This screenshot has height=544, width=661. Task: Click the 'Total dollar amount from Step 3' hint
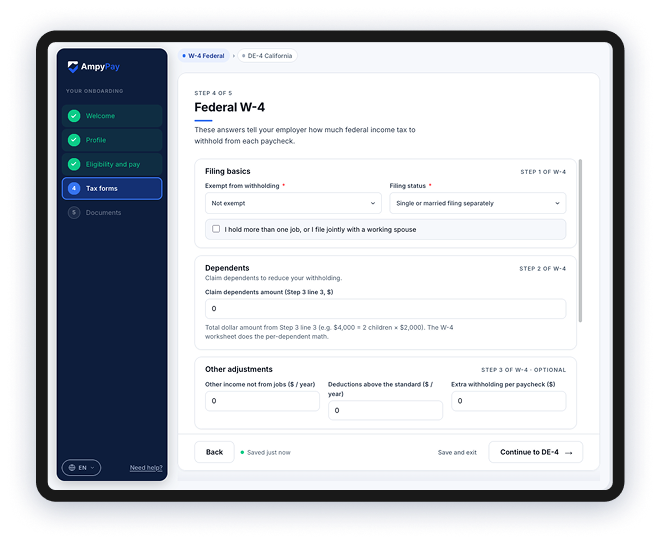(329, 332)
